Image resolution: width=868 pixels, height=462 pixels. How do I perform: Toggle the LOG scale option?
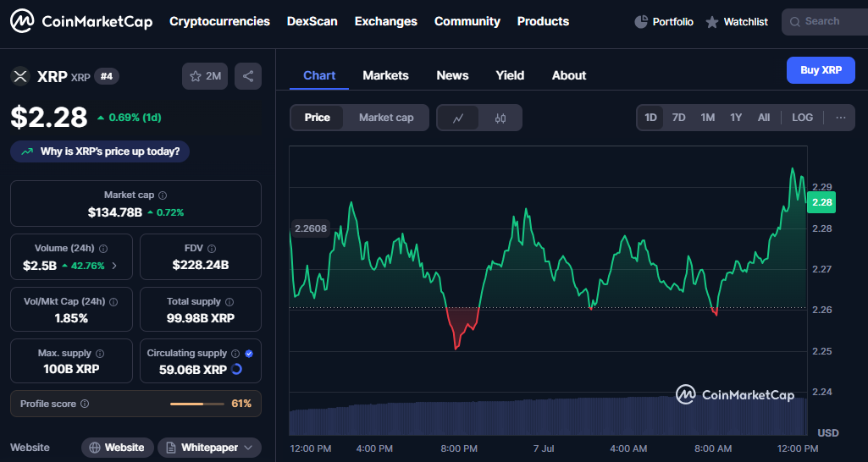pos(802,118)
